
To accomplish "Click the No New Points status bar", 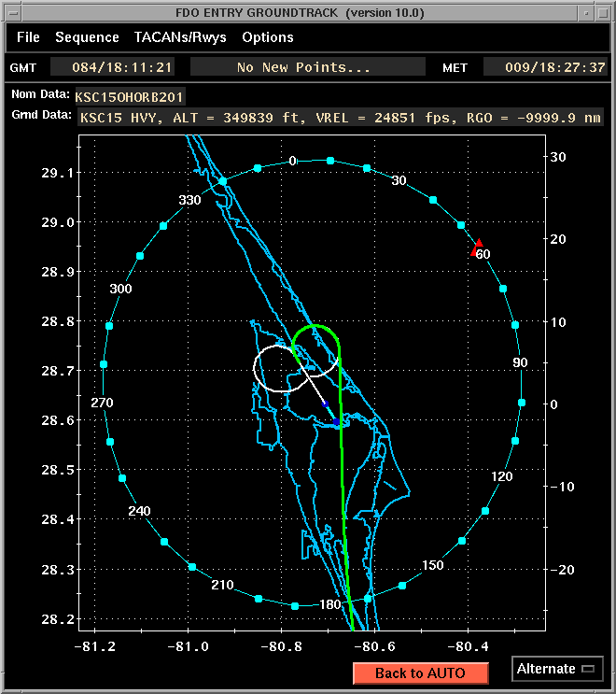I will click(x=303, y=67).
